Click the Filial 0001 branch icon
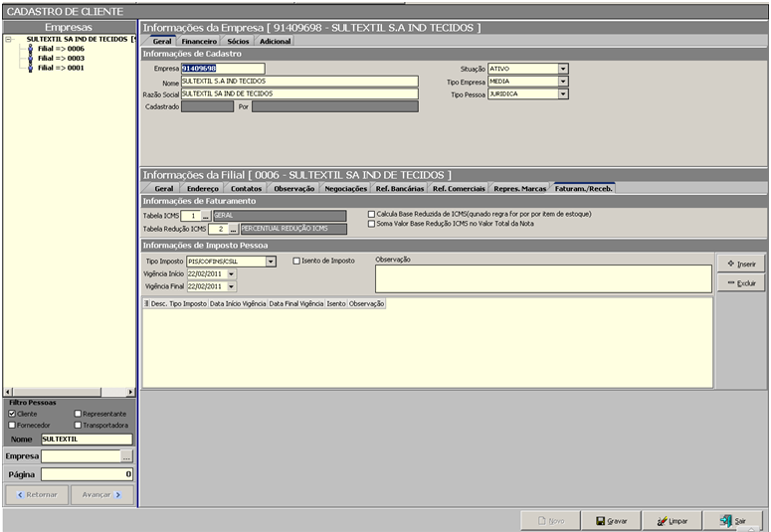The width and height of the screenshot is (771, 532). point(30,69)
